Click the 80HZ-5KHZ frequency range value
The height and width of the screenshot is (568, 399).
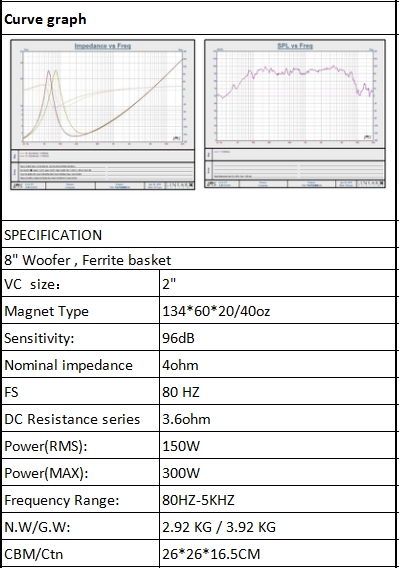coord(198,500)
